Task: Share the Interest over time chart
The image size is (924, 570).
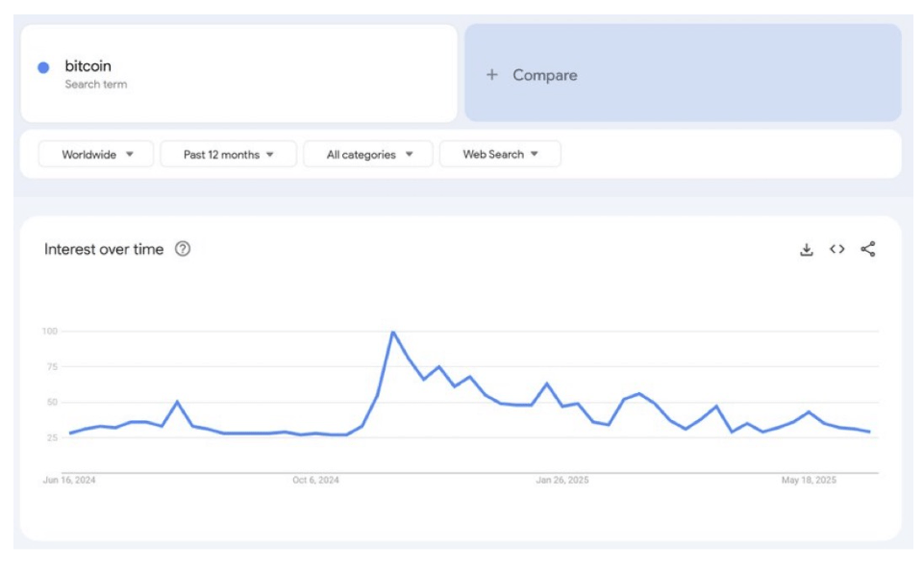Action: click(868, 250)
